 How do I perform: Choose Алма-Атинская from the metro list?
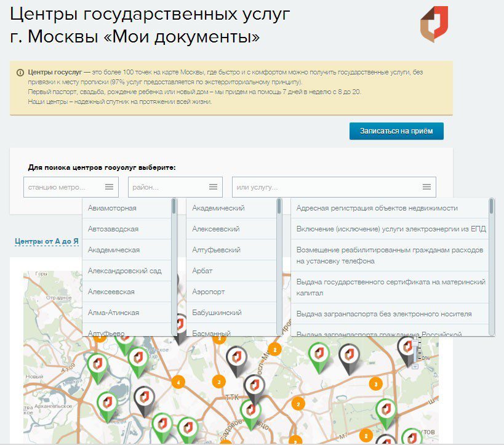point(127,313)
